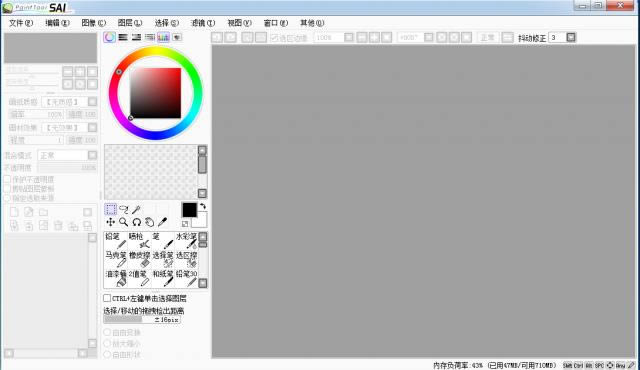Open the 抖动修正 stabilizer dropdown
The width and height of the screenshot is (640, 370).
[x=571, y=38]
